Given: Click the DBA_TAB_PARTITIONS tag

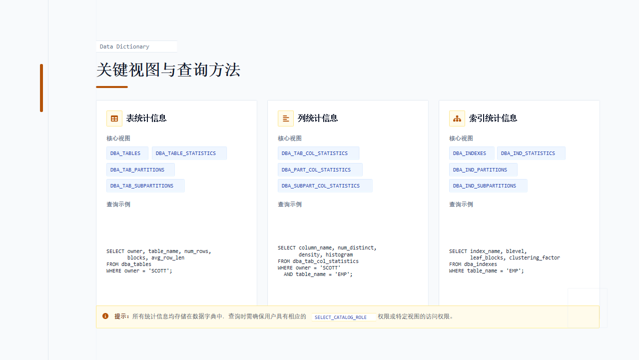Looking at the screenshot, I should click(141, 170).
